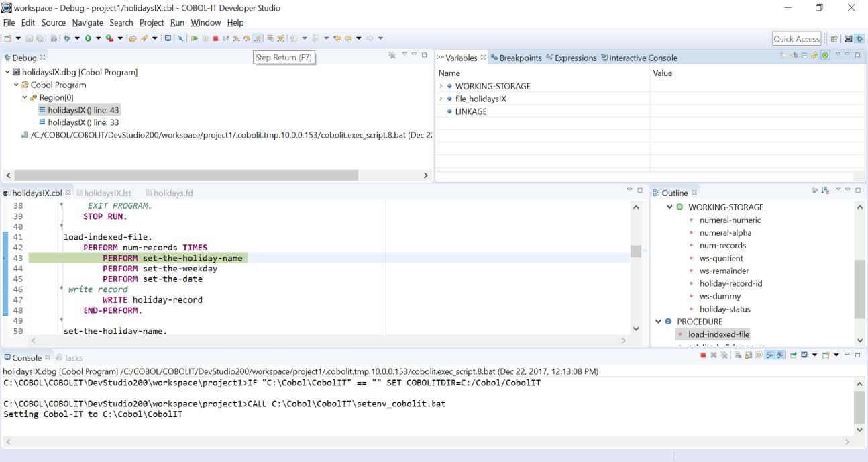Click the Step Into toolbar icon
The image size is (868, 462).
tap(236, 38)
